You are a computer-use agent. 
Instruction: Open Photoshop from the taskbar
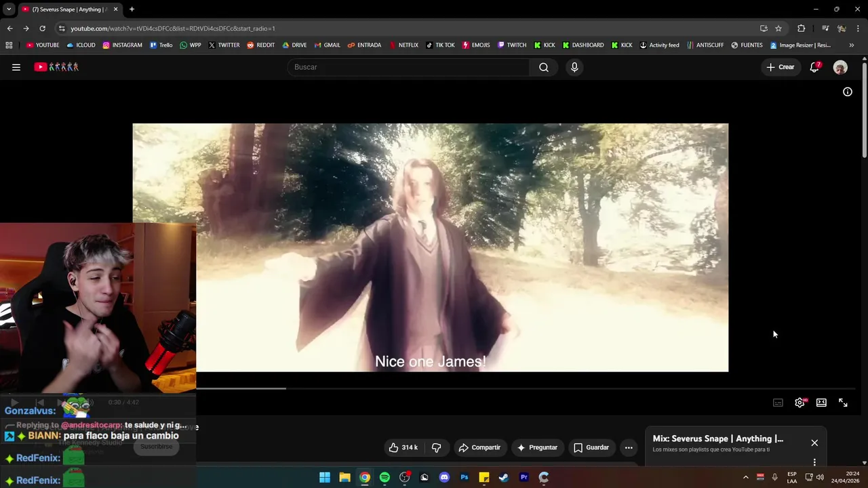[x=465, y=477]
